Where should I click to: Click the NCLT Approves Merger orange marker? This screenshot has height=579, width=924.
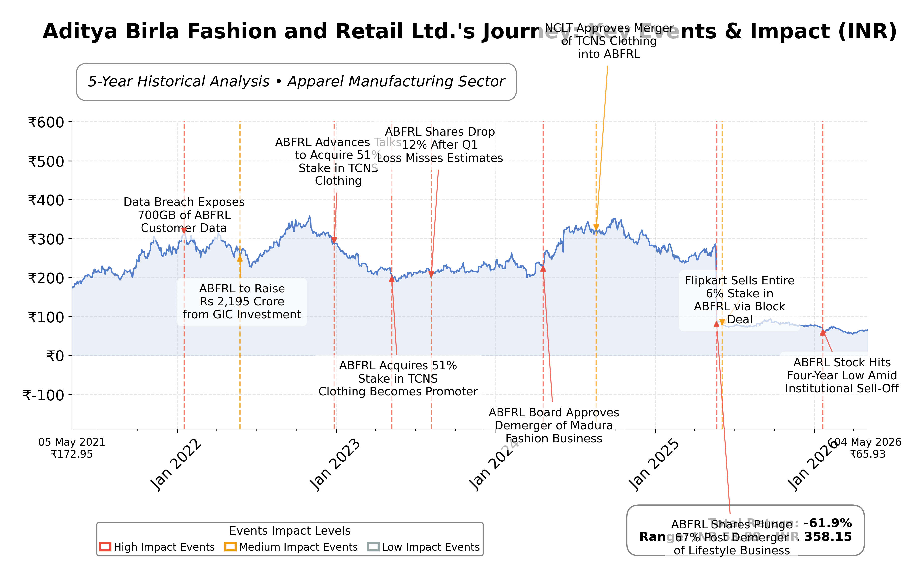click(596, 228)
